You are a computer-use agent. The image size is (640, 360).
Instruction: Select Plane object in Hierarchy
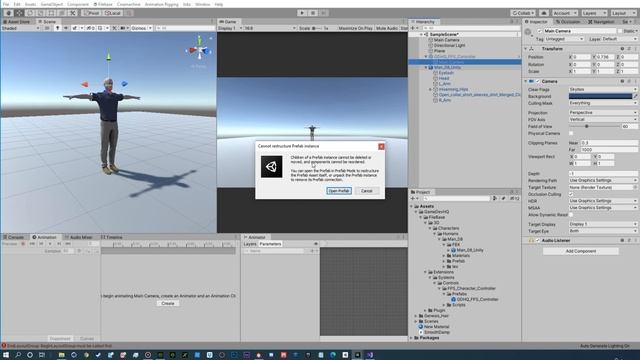(x=439, y=51)
